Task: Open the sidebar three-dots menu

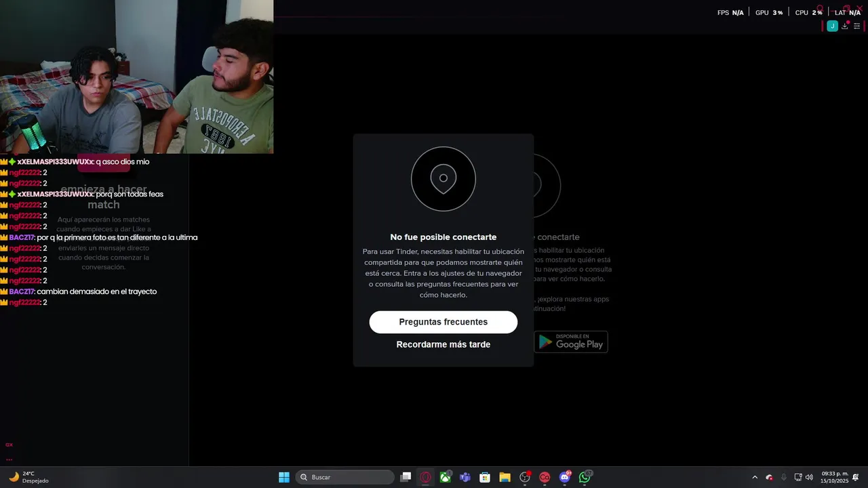Action: [x=9, y=460]
